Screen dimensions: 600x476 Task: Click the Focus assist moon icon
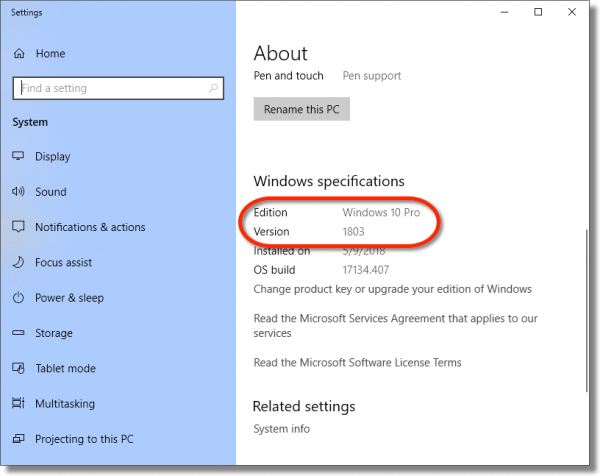(x=18, y=262)
